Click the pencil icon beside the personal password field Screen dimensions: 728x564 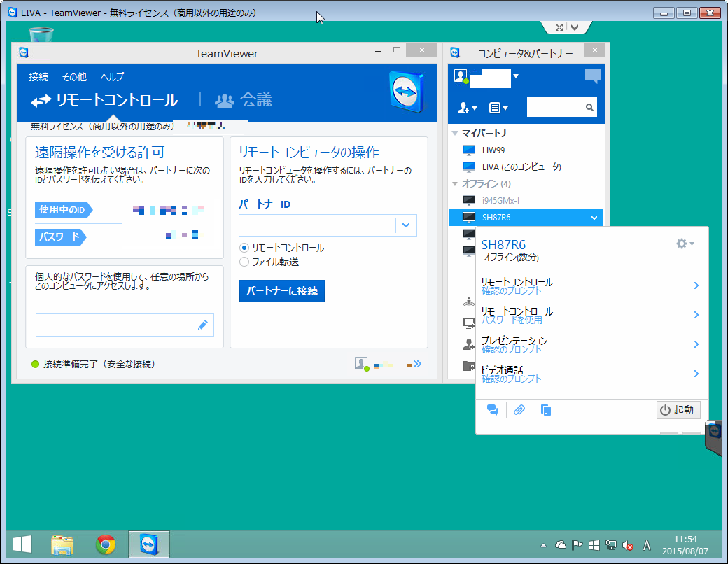[x=202, y=325]
